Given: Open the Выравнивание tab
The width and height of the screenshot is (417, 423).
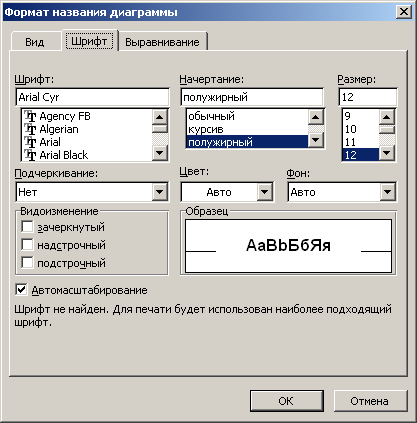Looking at the screenshot, I should pos(162,42).
